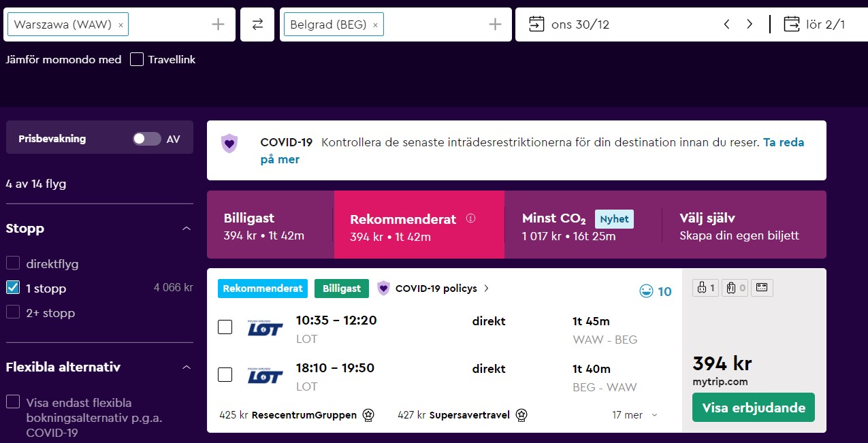Click the Rekommenderat badge on the flight card
The image size is (868, 443).
pyautogui.click(x=263, y=289)
